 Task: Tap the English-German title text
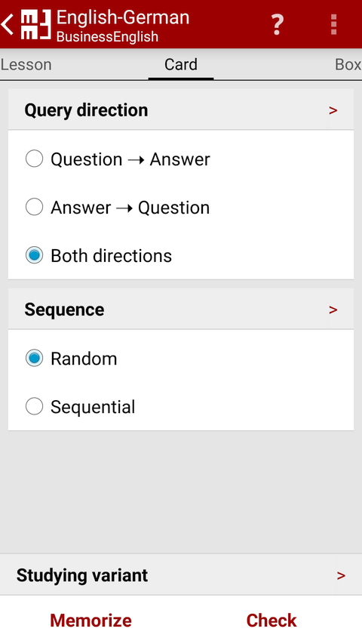[123, 18]
